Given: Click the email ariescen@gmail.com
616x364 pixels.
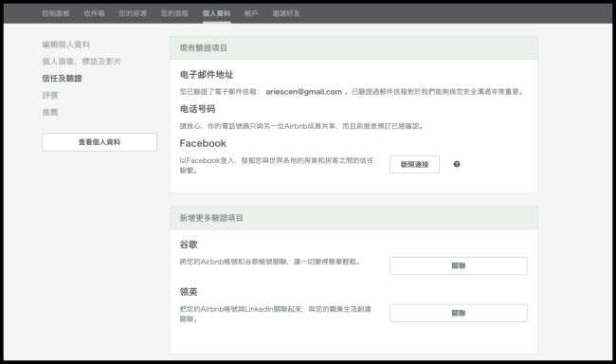Looking at the screenshot, I should point(303,92).
